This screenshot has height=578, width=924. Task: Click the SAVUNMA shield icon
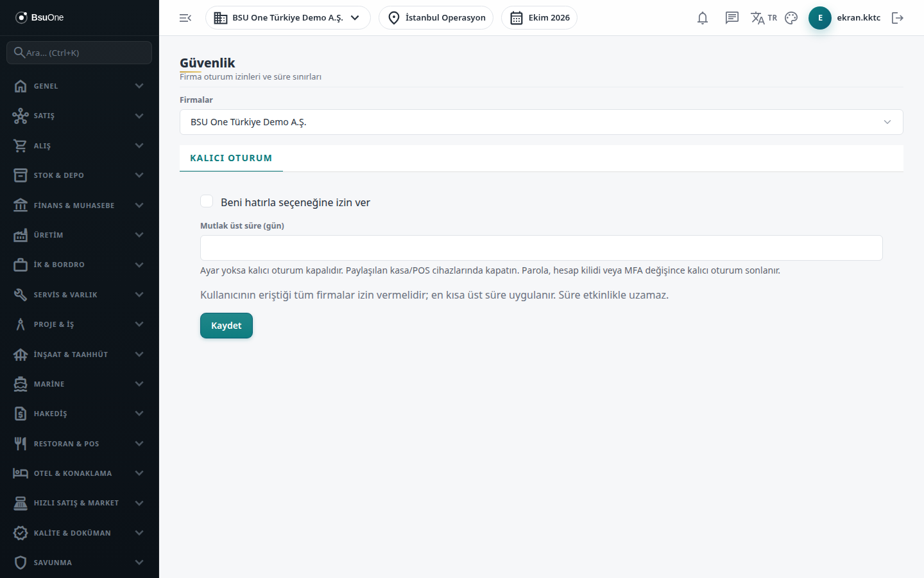21,563
